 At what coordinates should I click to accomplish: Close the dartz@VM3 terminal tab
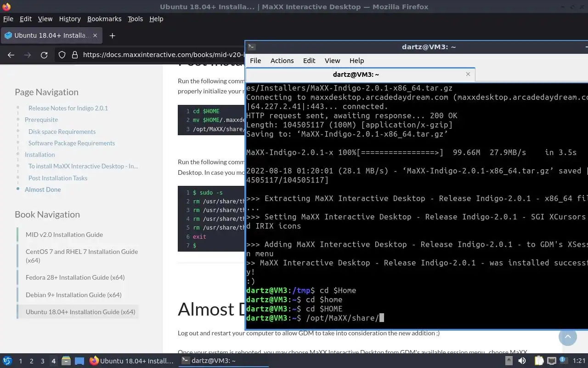tap(468, 74)
